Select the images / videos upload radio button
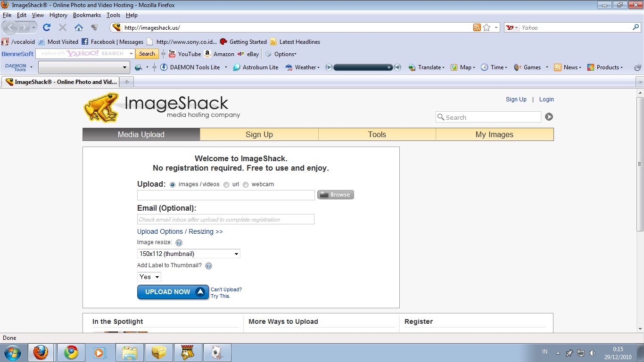The height and width of the screenshot is (362, 644). click(173, 185)
